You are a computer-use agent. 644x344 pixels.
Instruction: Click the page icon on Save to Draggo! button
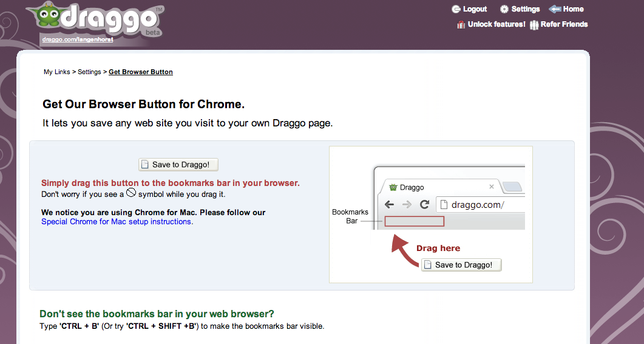(144, 165)
